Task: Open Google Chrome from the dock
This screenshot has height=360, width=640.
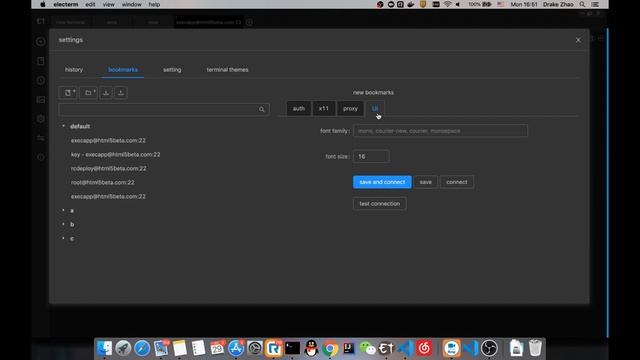Action: [330, 348]
